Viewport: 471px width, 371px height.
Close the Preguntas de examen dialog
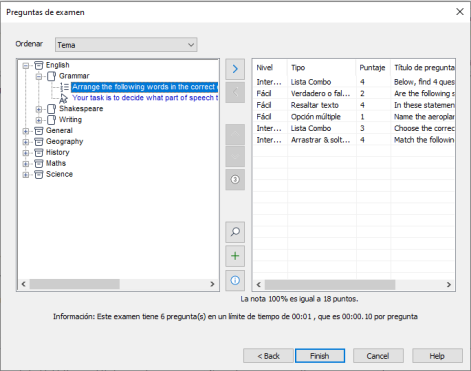pos(460,12)
